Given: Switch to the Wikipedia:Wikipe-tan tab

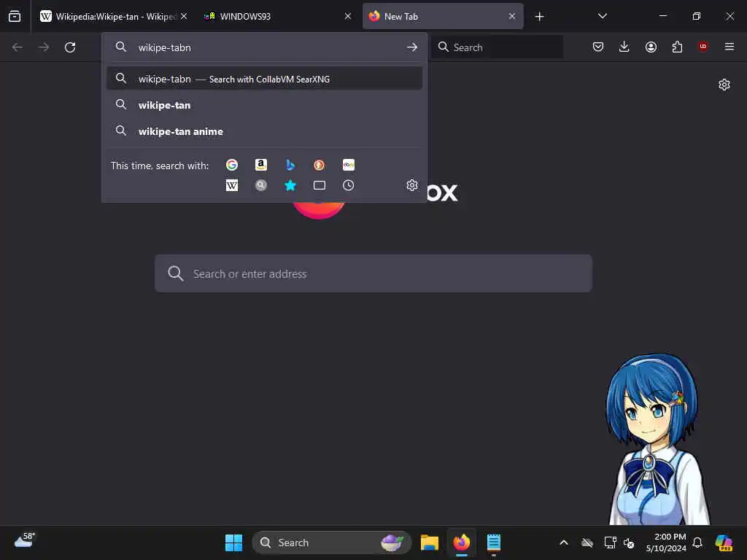Looking at the screenshot, I should click(113, 16).
